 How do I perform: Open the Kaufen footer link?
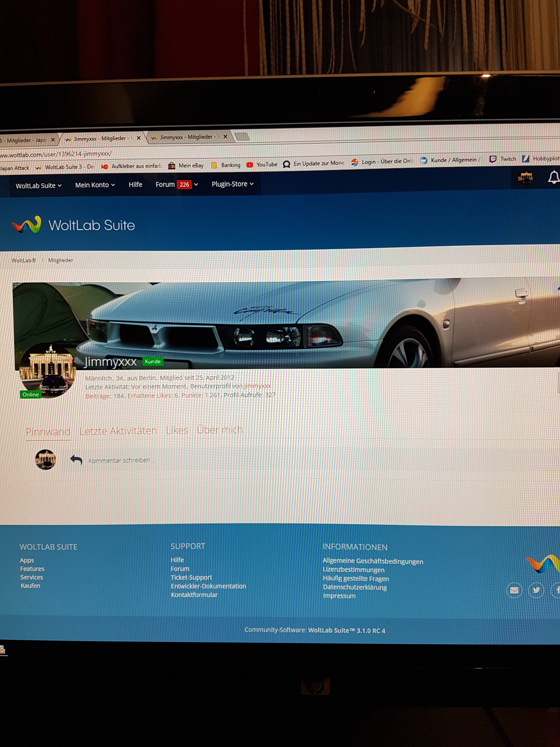point(30,586)
